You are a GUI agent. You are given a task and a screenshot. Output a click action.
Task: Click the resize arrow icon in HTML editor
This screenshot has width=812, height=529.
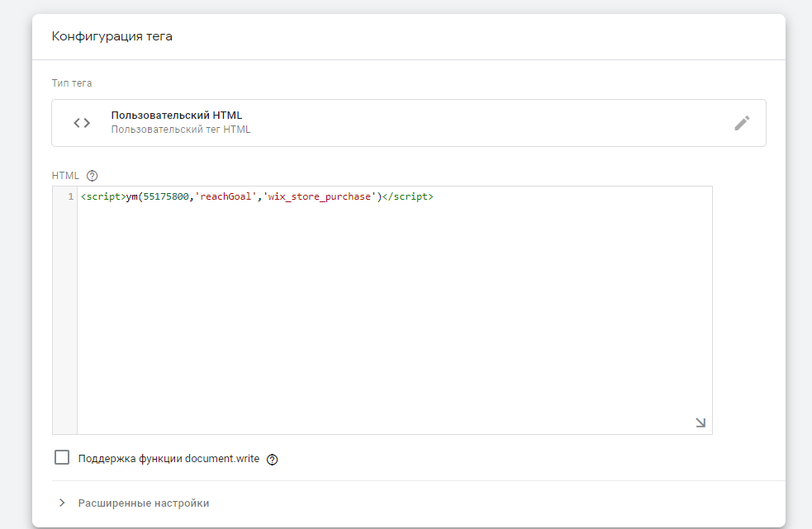pos(700,423)
